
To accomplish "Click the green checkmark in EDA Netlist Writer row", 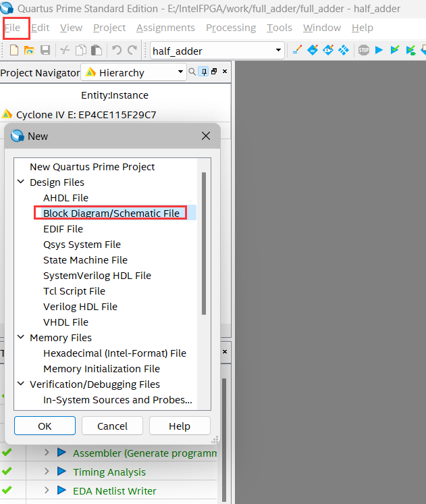I will (7, 490).
